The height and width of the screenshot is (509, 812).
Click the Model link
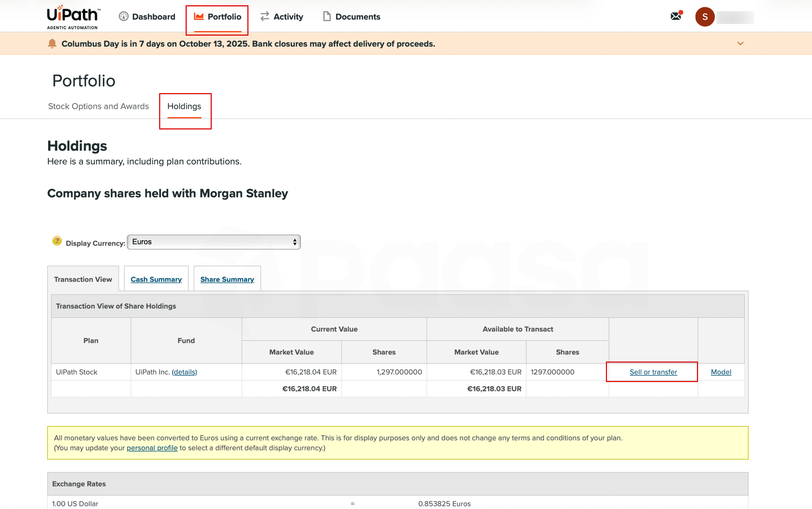721,372
